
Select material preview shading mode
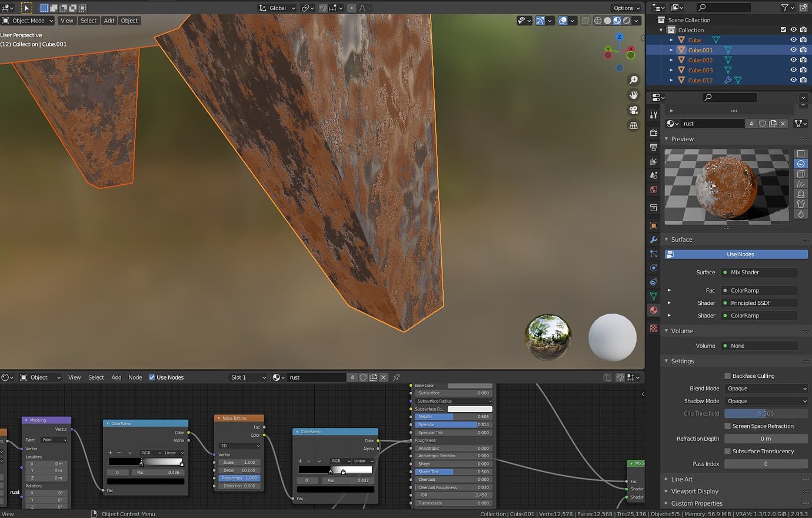[617, 21]
